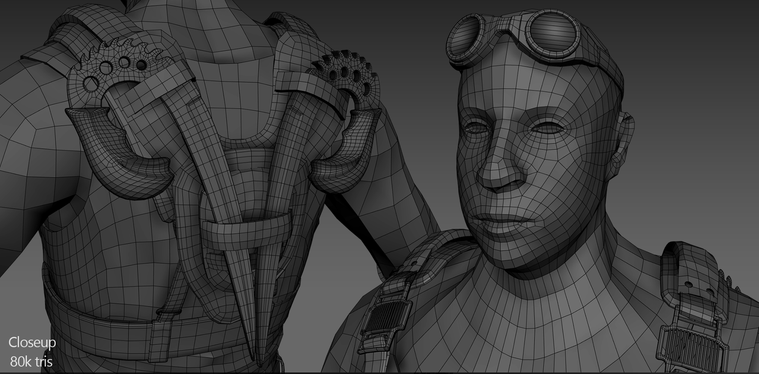Image resolution: width=759 pixels, height=374 pixels.
Task: Click the "80k tris" label
Action: 31,361
